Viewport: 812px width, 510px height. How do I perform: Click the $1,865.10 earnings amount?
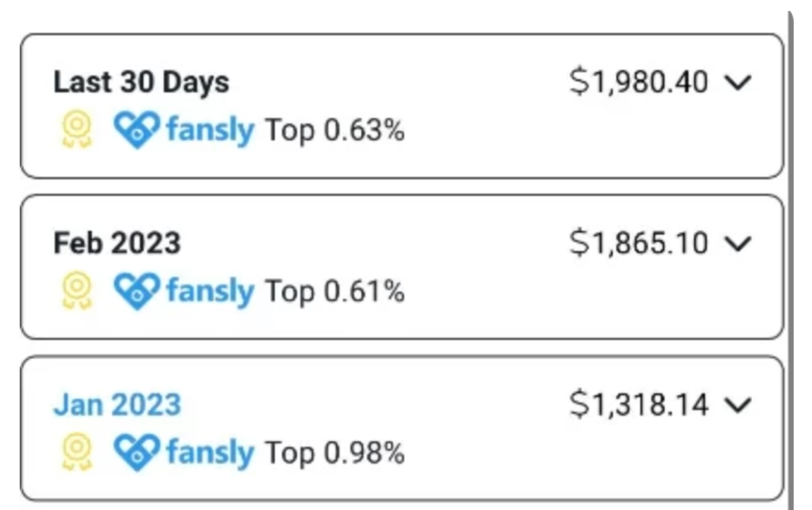[639, 243]
